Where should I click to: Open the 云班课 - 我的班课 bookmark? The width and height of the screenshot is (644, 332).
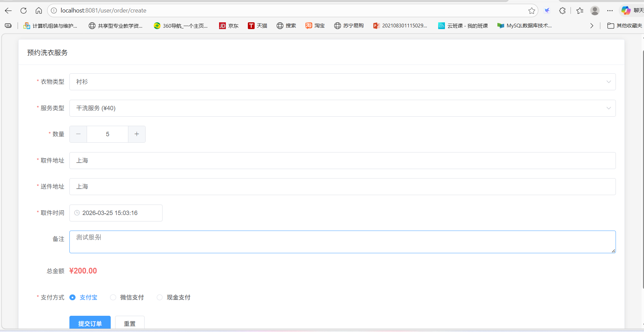pyautogui.click(x=463, y=26)
